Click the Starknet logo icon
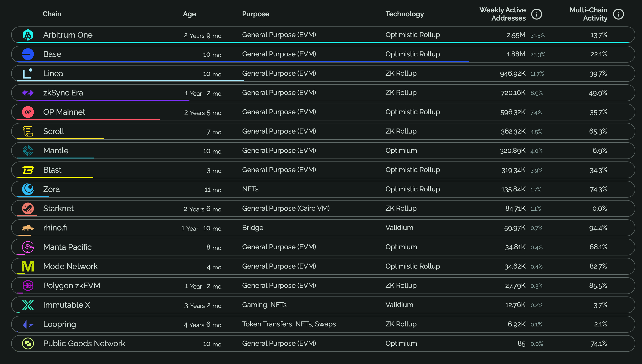 coord(28,208)
